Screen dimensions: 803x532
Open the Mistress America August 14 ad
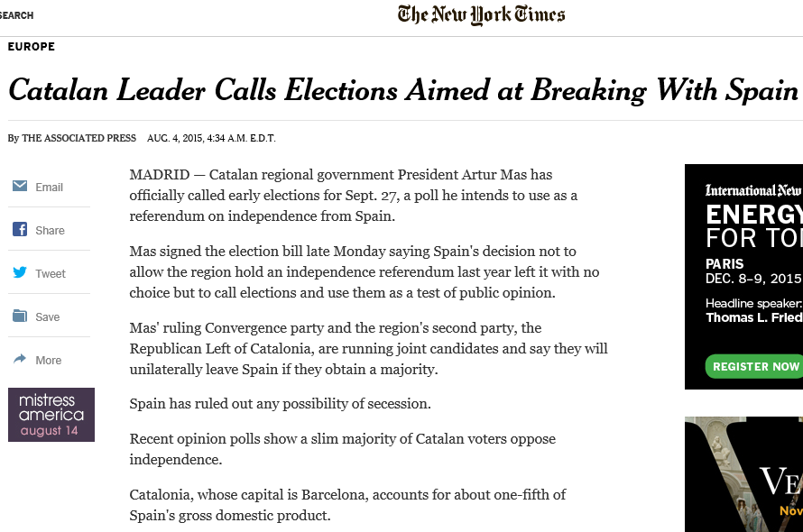[51, 415]
